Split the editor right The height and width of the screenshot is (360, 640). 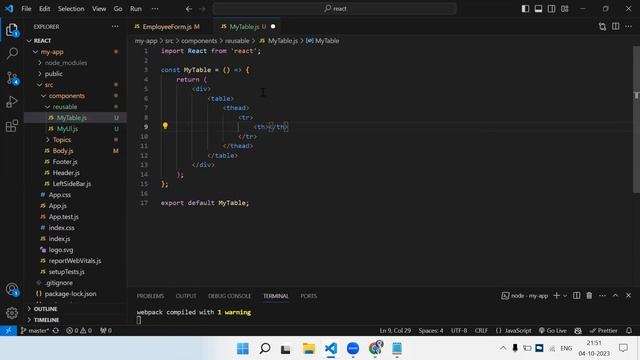pos(616,27)
